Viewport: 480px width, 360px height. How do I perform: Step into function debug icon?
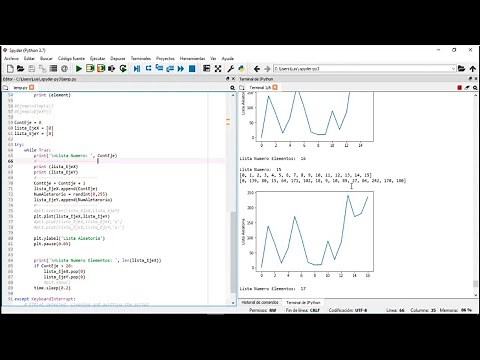tap(159, 69)
